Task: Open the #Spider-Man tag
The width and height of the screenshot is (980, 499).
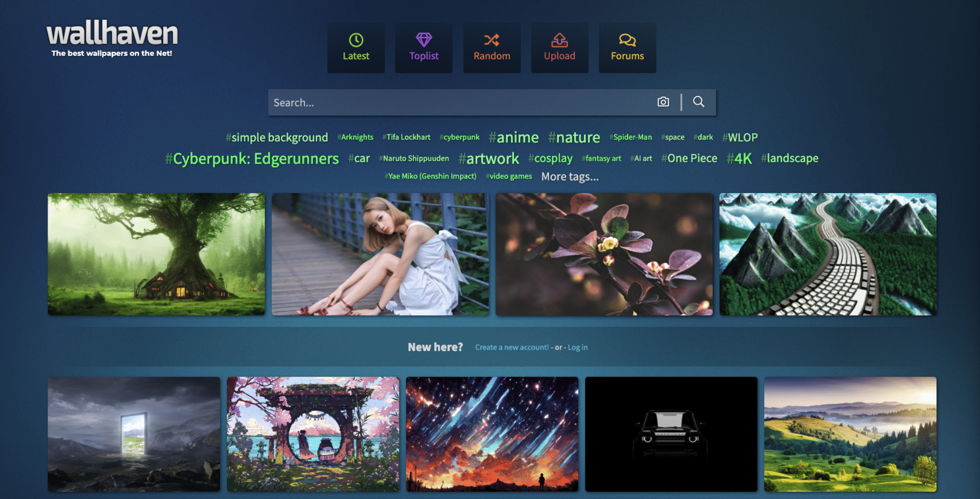Action: pos(631,137)
